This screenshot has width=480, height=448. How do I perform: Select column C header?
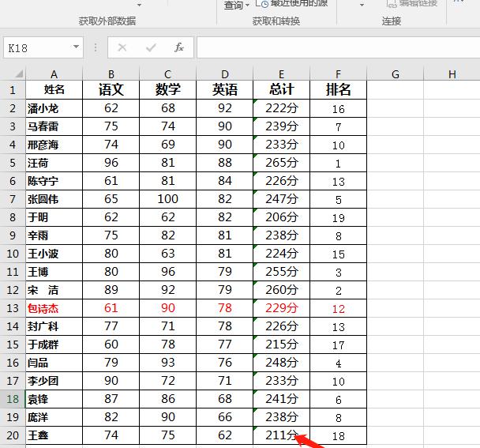point(167,74)
